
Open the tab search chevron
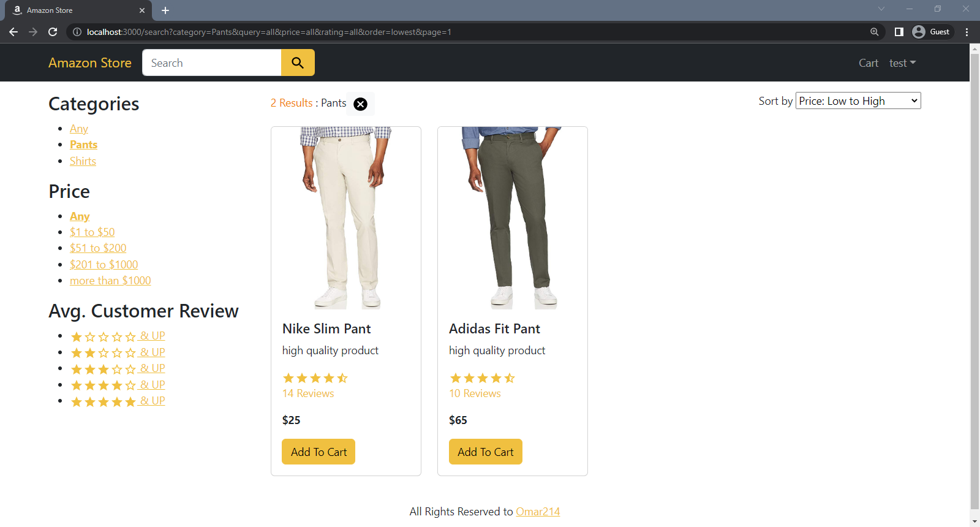click(x=881, y=9)
